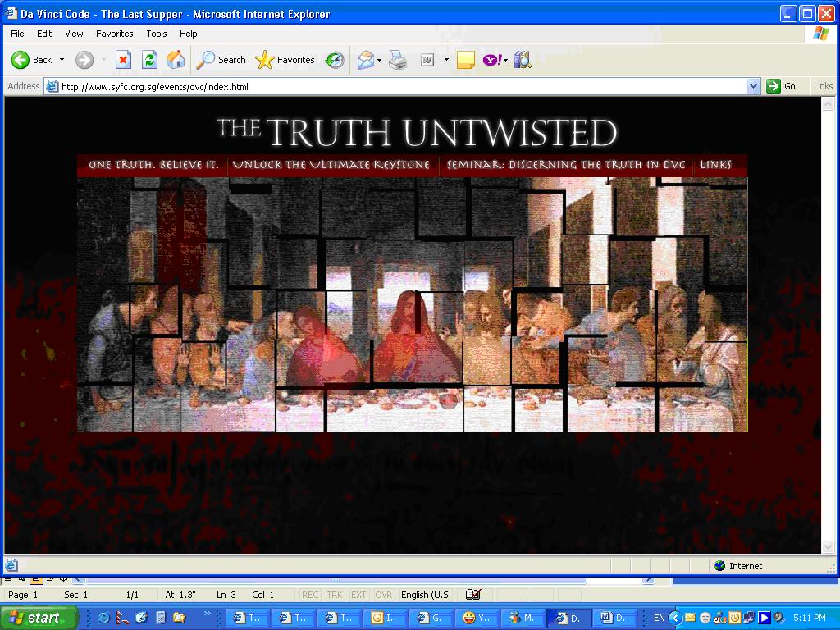Toggle the REC indicator in Word status bar

(309, 595)
